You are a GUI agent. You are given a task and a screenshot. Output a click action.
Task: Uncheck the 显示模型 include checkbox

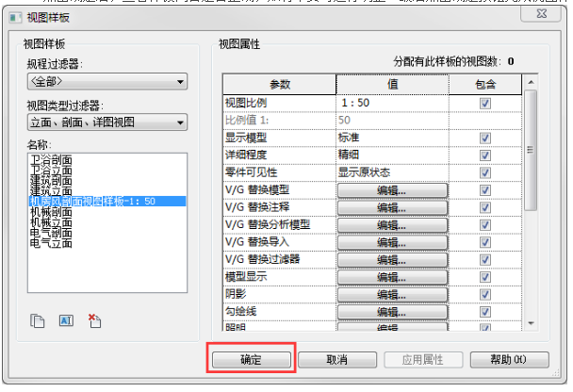[x=485, y=138]
